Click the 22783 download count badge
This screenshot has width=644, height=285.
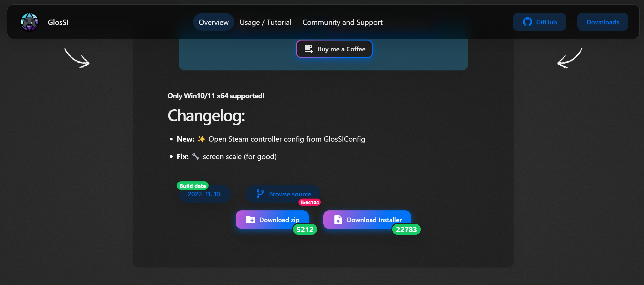tap(406, 229)
